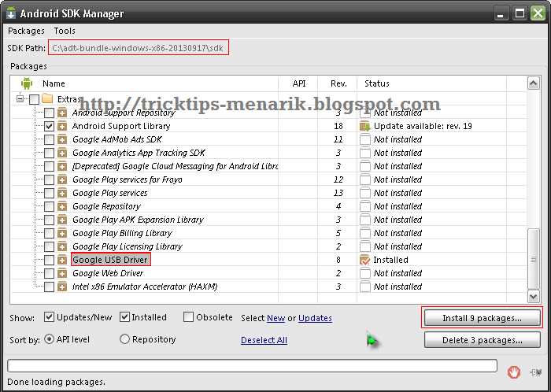Click the package list scrollbar thumb
Image resolution: width=551 pixels, height=392 pixels.
coord(534,259)
